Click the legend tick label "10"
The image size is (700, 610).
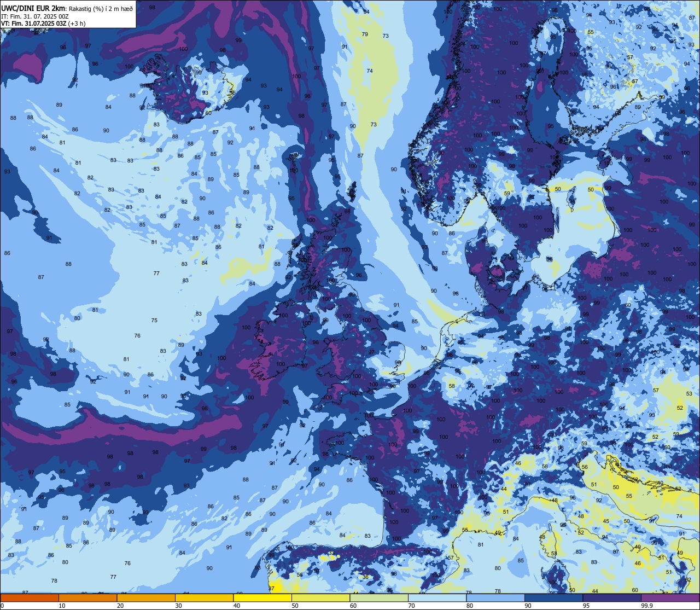pos(62,606)
